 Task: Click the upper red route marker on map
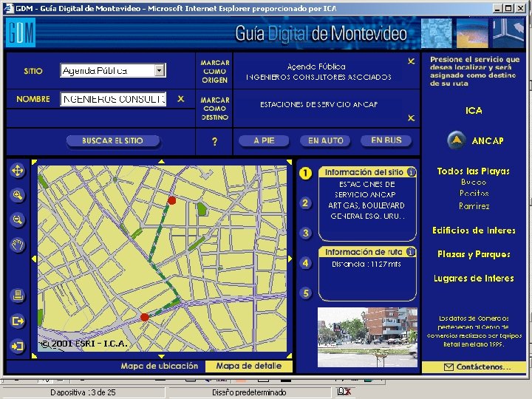click(x=171, y=200)
